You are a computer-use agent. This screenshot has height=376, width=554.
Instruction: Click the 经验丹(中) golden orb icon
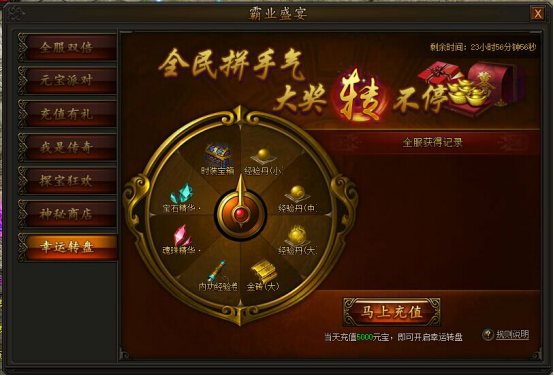297,194
